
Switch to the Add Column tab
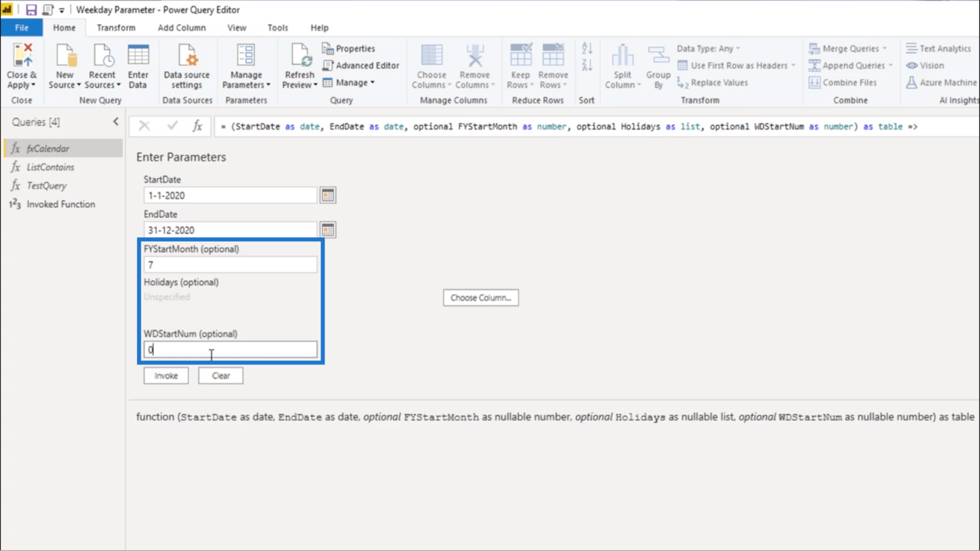(x=181, y=27)
